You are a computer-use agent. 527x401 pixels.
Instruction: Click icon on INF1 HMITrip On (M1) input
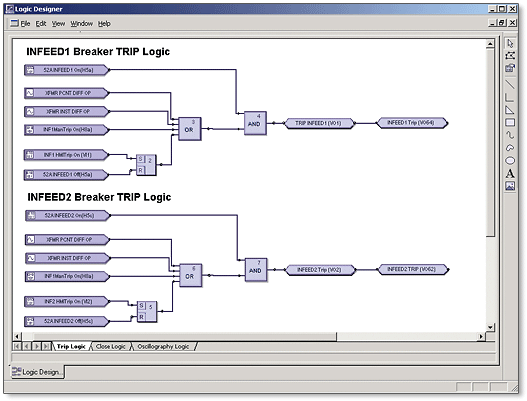click(x=30, y=155)
